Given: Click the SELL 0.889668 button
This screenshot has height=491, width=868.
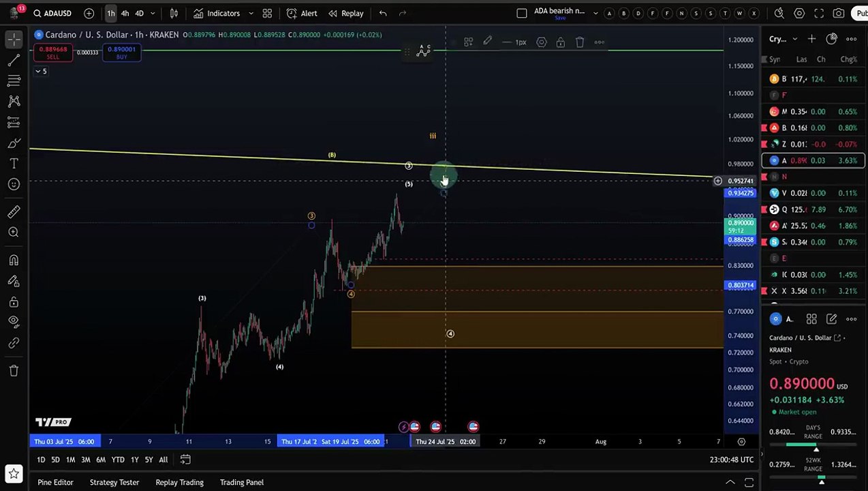Looking at the screenshot, I should pyautogui.click(x=53, y=53).
